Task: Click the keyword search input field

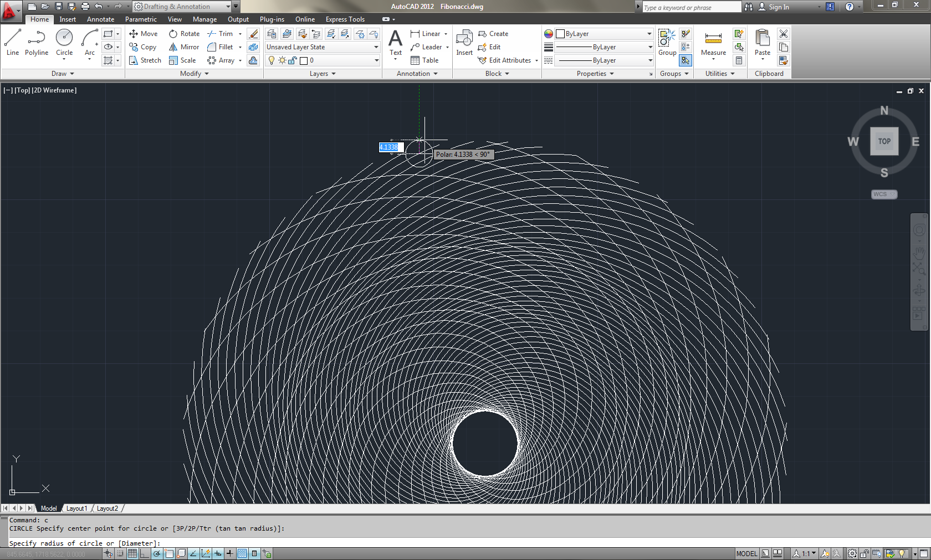Action: pyautogui.click(x=691, y=7)
